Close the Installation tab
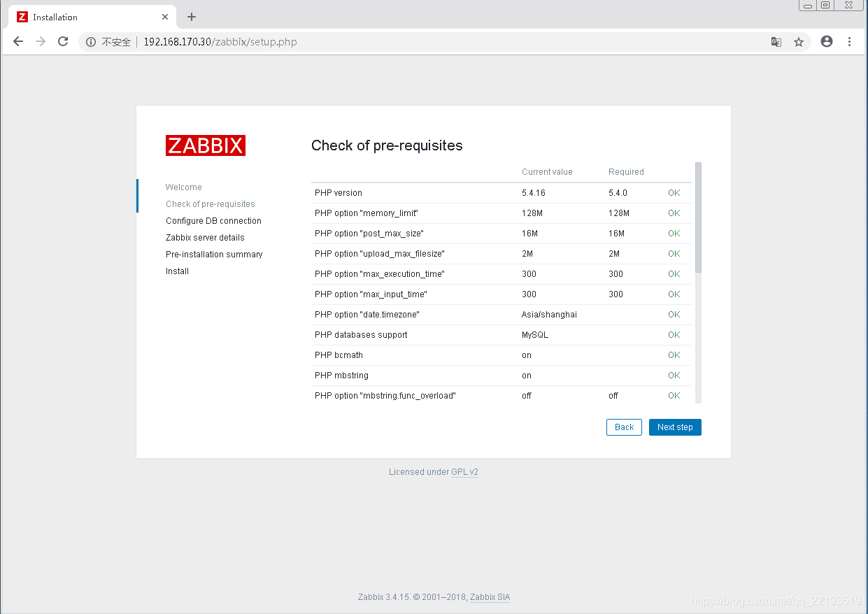 coord(165,17)
